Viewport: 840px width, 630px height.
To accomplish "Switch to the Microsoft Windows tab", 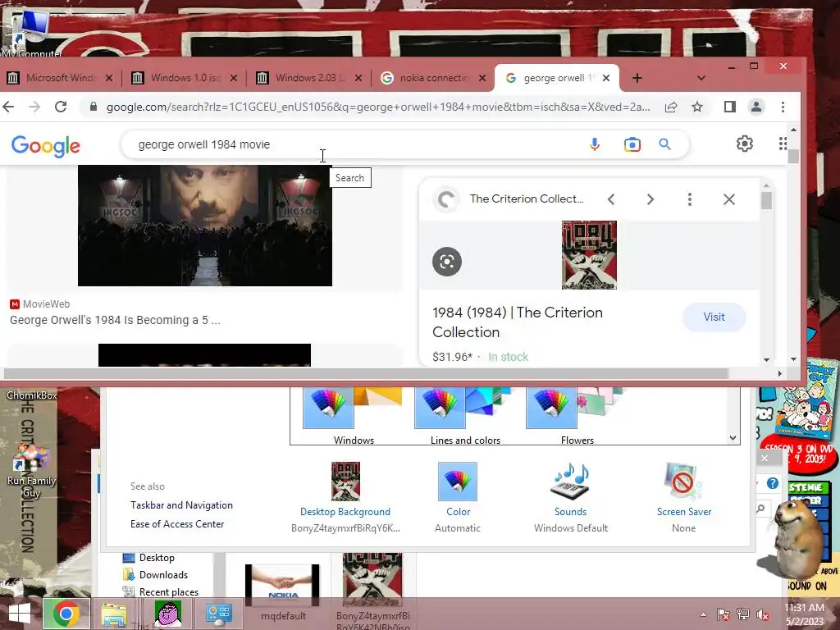I will click(x=59, y=78).
